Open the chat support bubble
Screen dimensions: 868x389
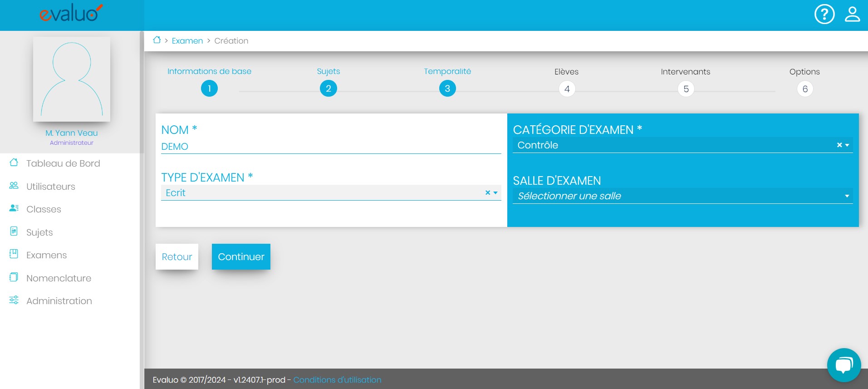coord(843,365)
